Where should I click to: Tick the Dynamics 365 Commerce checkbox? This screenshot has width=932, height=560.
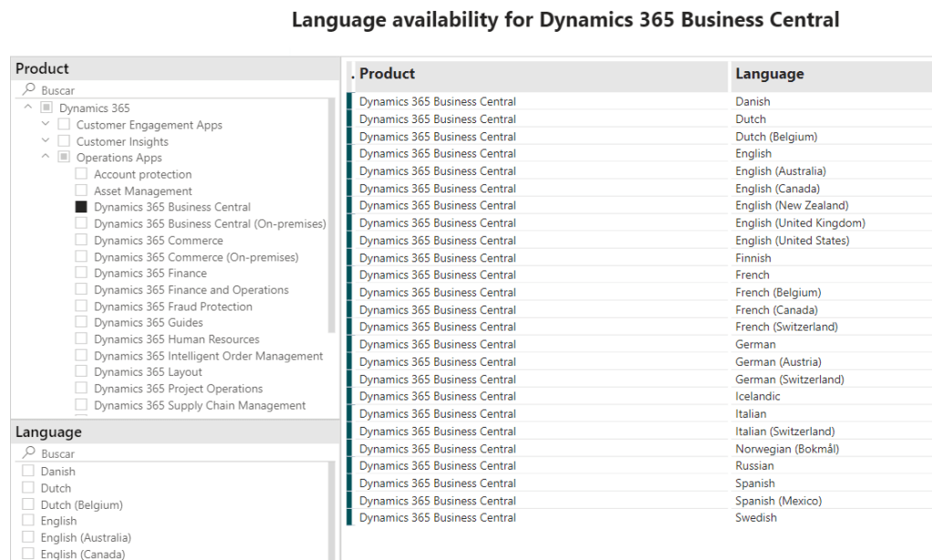pos(81,240)
